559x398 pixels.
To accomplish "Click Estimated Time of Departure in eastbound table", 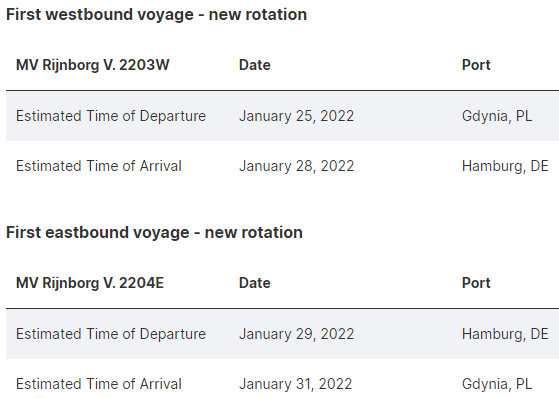I will pyautogui.click(x=111, y=334).
